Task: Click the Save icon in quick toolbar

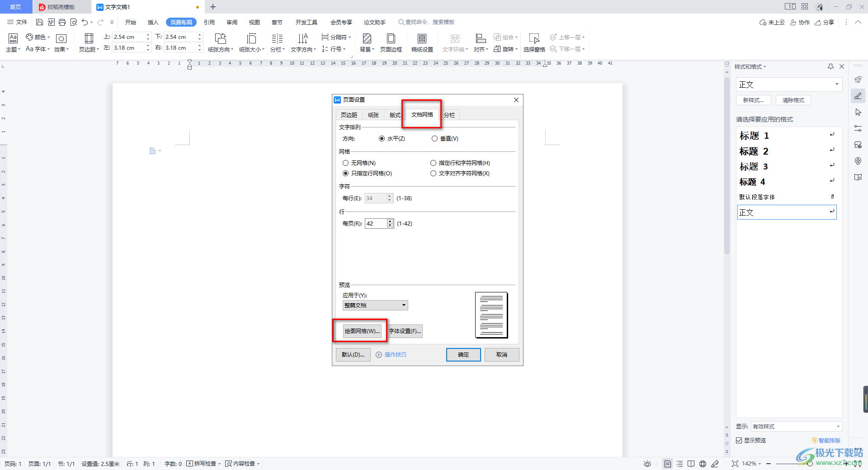Action: 39,22
